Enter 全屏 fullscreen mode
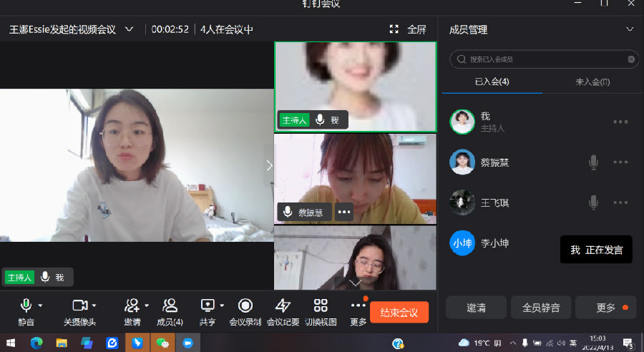 [409, 29]
